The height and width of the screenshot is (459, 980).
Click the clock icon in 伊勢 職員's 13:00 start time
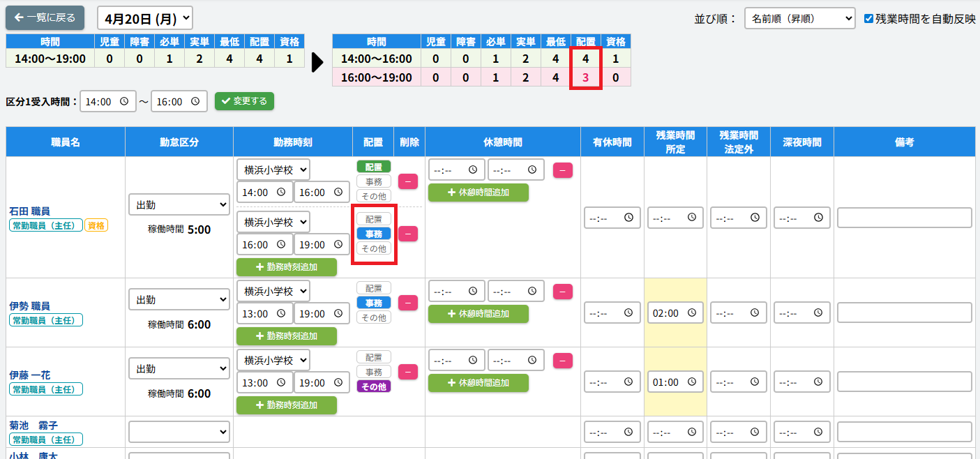[281, 313]
